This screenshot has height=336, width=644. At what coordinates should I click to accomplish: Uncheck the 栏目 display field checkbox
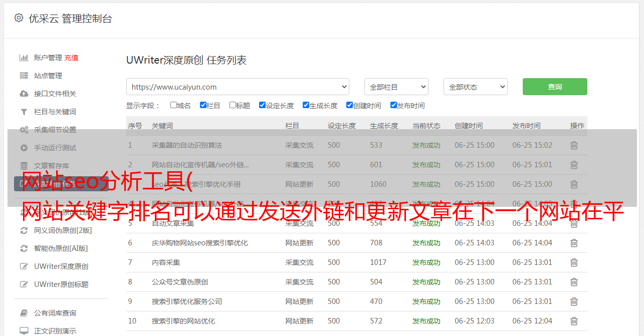pos(203,105)
